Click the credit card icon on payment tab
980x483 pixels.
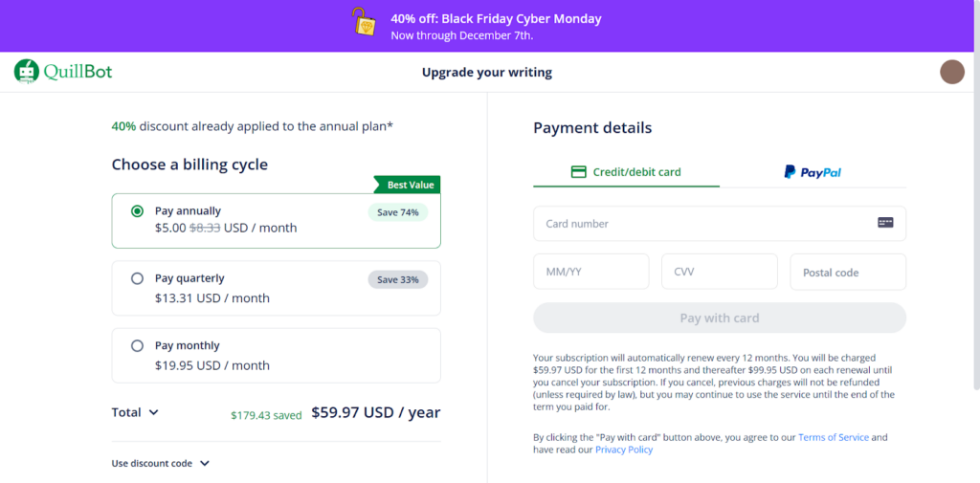coord(578,172)
